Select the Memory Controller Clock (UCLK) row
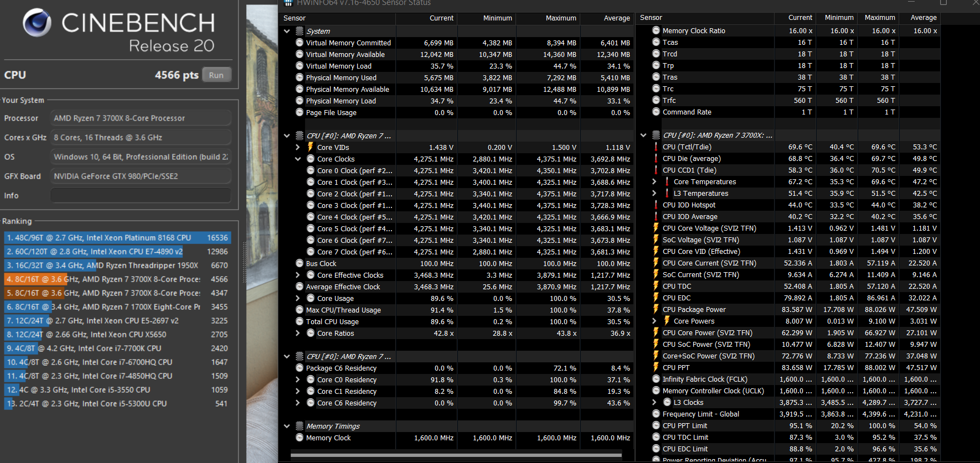 coord(788,391)
